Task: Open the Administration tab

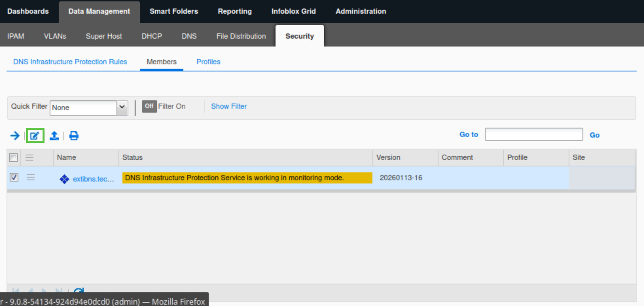Action: click(x=361, y=11)
